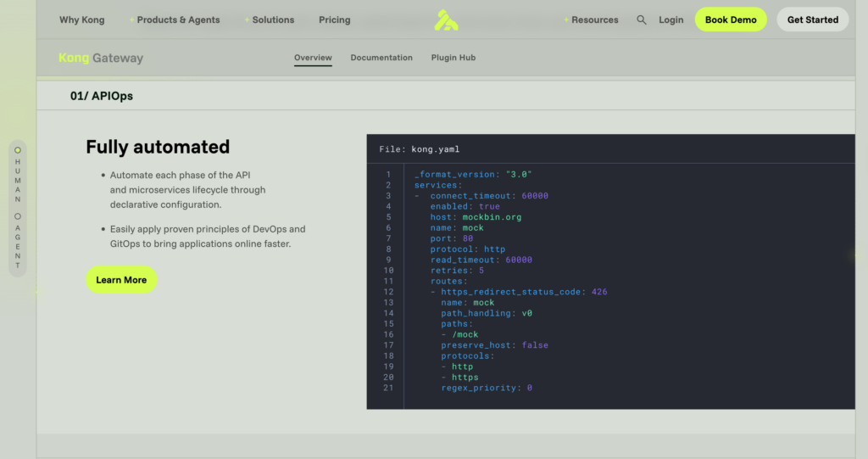Click the protocol: http code line
The image size is (868, 459).
pyautogui.click(x=468, y=249)
